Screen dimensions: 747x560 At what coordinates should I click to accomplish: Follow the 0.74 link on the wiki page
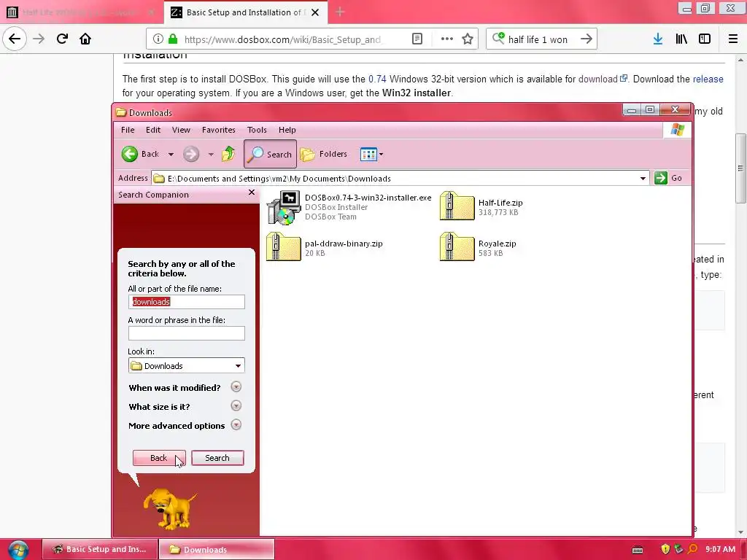pyautogui.click(x=377, y=79)
